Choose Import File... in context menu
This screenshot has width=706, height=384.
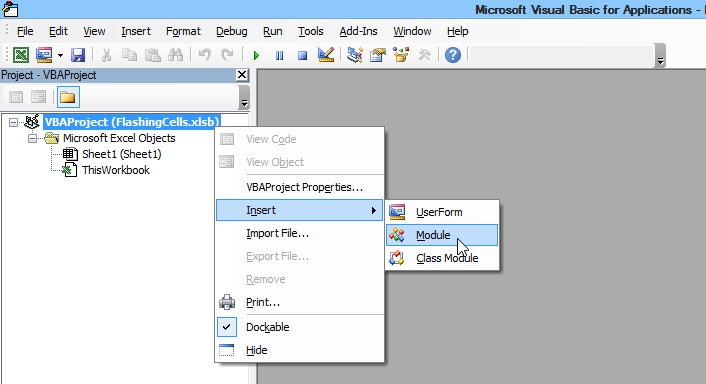pyautogui.click(x=299, y=233)
